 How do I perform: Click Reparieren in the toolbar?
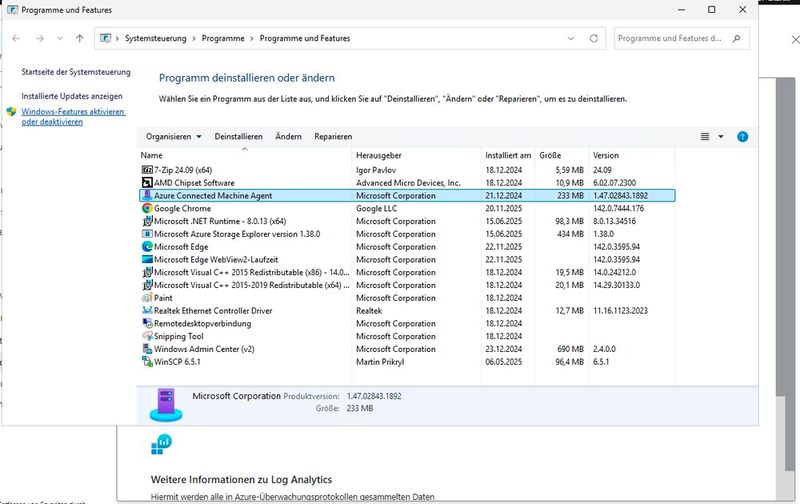[333, 136]
